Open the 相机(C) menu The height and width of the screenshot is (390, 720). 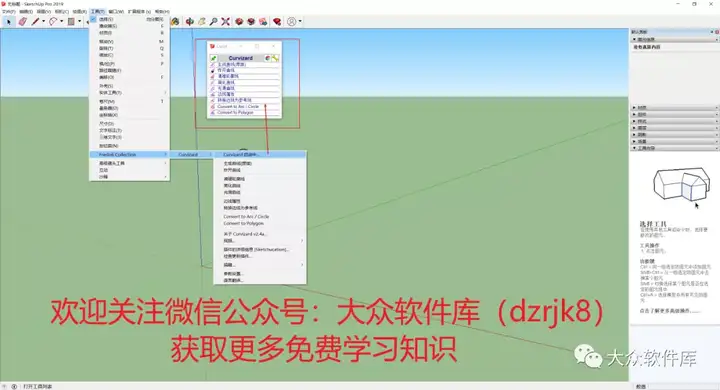pos(62,11)
